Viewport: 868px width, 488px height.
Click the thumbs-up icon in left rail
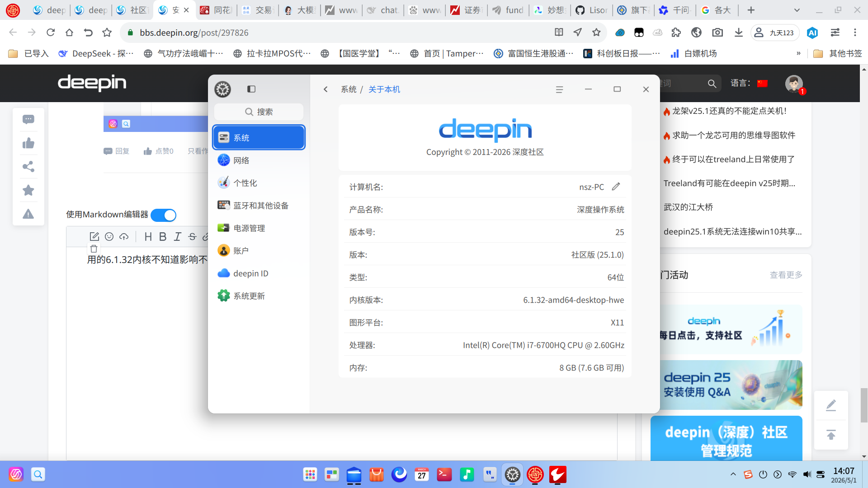point(28,143)
